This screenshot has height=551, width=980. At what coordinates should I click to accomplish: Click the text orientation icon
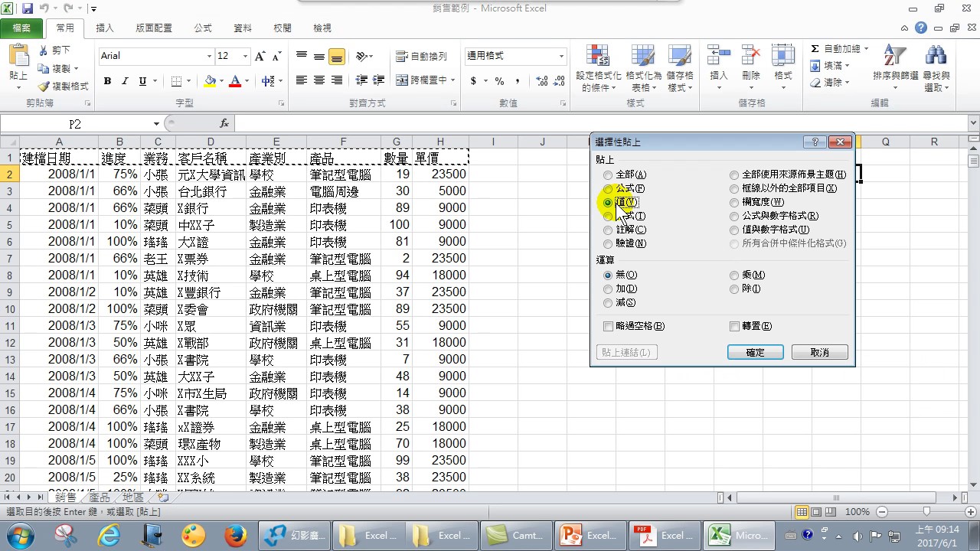361,57
